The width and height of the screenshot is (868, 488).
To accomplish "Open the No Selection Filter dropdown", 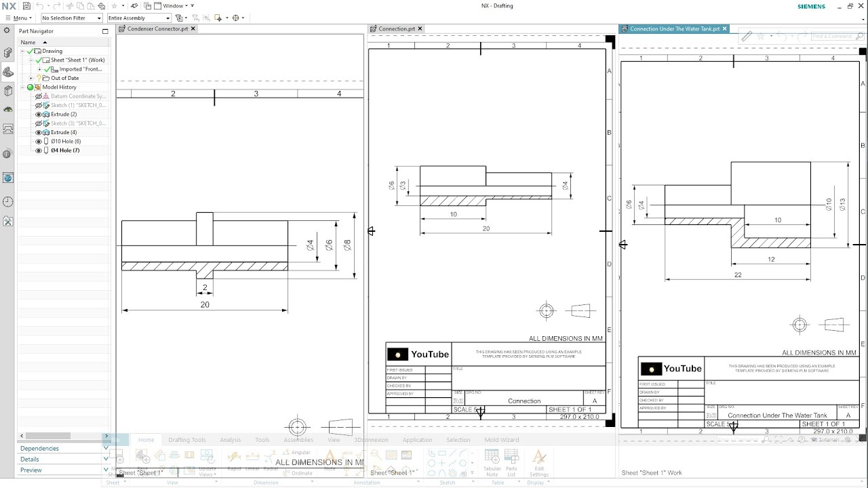I will coord(72,18).
